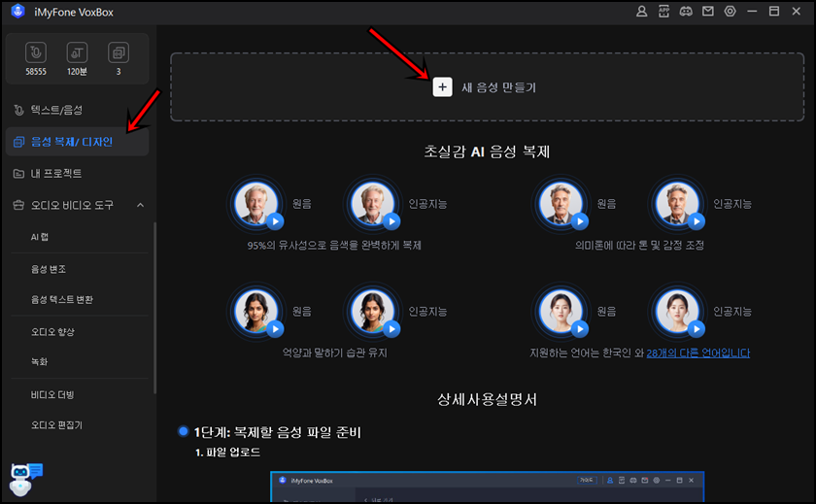Viewport: 816px width, 504px height.
Task: Play 인공지능 sample above supported languages caption
Action: (697, 329)
